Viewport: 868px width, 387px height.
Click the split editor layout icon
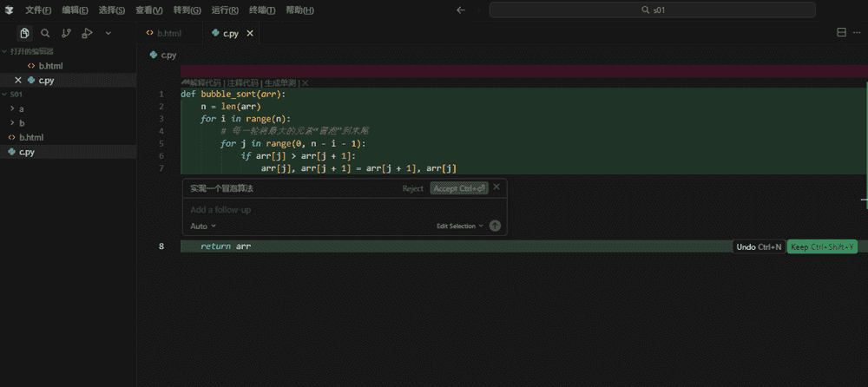click(x=841, y=33)
